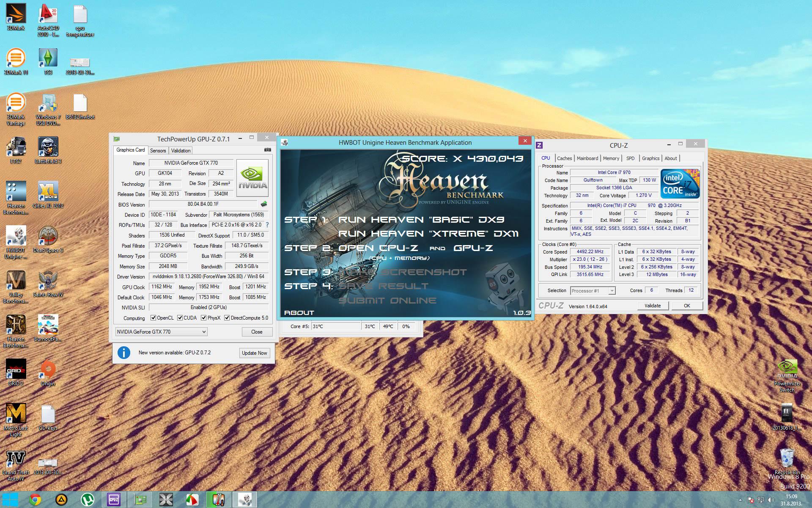The height and width of the screenshot is (508, 812).
Task: Click Run Heaven "Basic" DX9 in HWBOT
Action: pos(421,219)
